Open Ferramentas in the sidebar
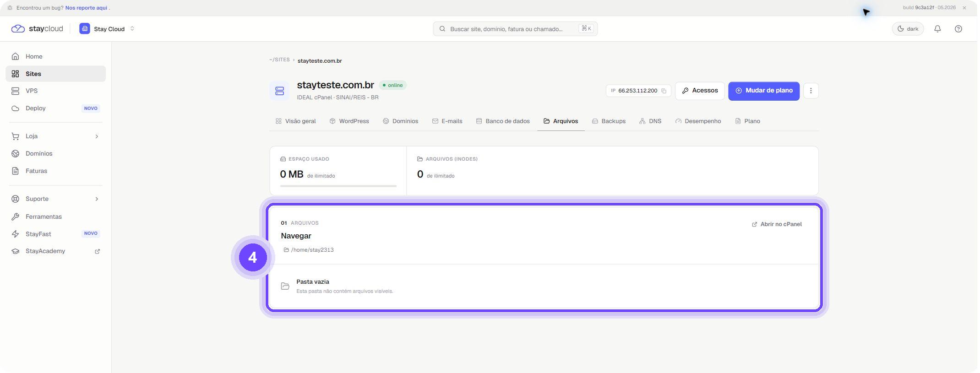Viewport: 980px width, 373px height. 56,216
